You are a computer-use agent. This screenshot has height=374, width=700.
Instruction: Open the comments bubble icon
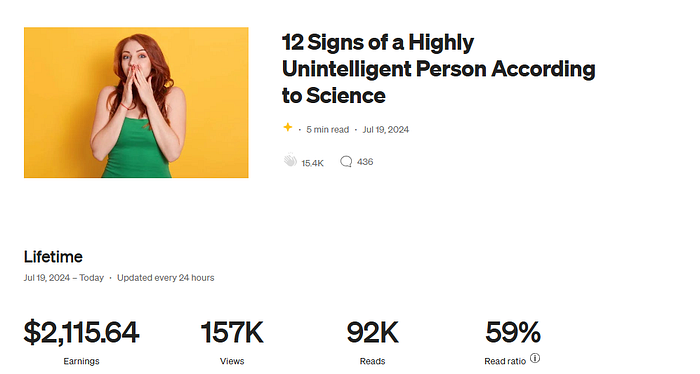coord(346,162)
